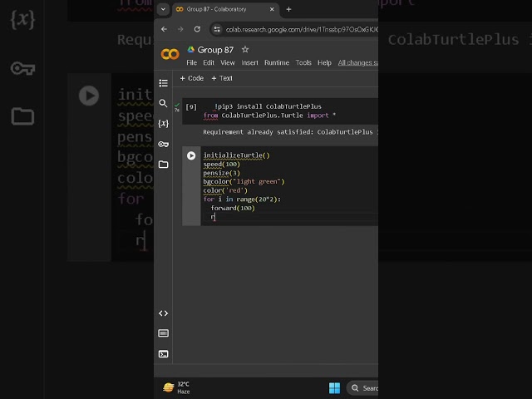Viewport: 532px width, 399px height.
Task: Click the speed(100) code line
Action: tap(222, 165)
